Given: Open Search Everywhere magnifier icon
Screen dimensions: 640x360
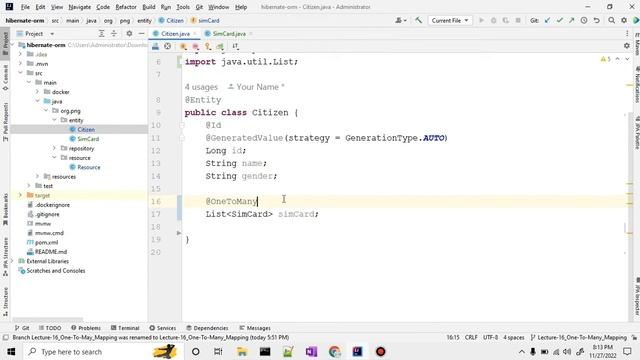Looking at the screenshot, I should click(x=611, y=20).
